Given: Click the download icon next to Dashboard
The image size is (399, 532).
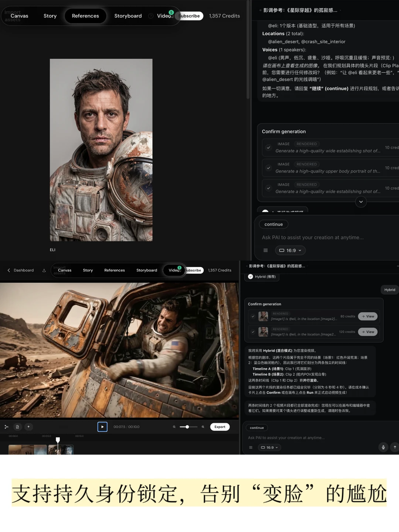Looking at the screenshot, I should click(x=44, y=270).
